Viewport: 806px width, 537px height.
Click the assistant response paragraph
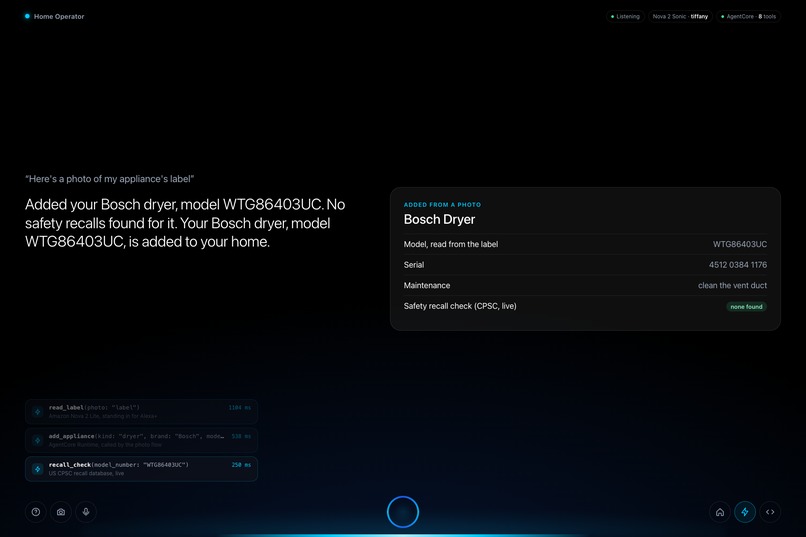pos(185,223)
